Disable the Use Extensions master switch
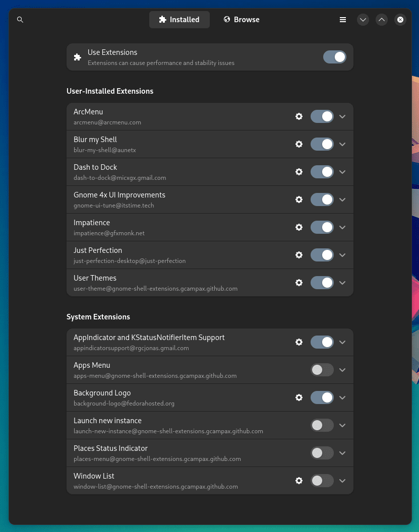Viewport: 419px width, 532px height. pyautogui.click(x=335, y=57)
